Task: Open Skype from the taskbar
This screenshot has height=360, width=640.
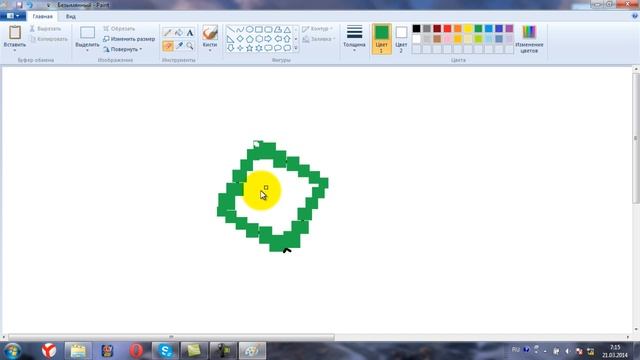Action: tap(165, 351)
